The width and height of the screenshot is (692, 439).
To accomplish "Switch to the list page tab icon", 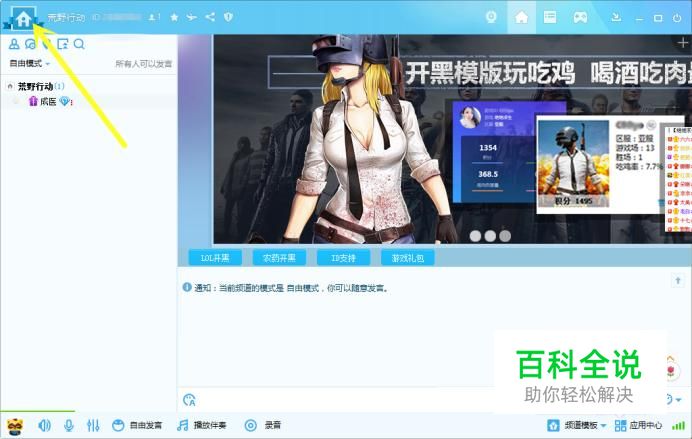I will (550, 17).
